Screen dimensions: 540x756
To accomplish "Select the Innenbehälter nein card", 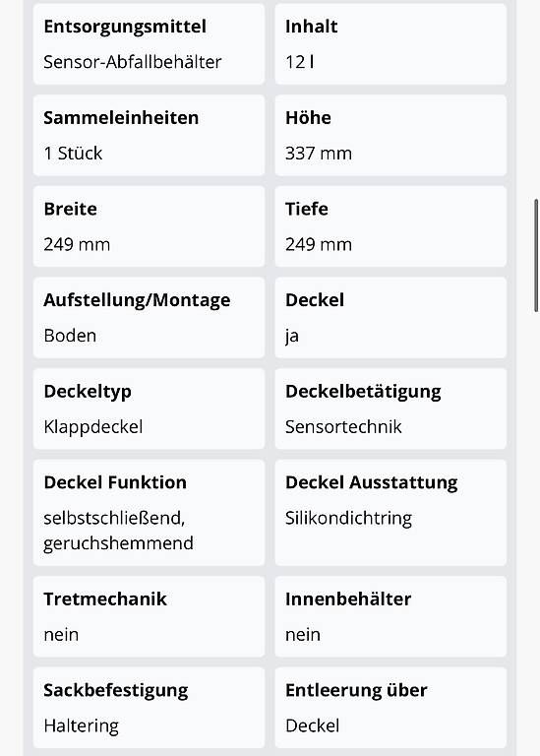I will [390, 616].
